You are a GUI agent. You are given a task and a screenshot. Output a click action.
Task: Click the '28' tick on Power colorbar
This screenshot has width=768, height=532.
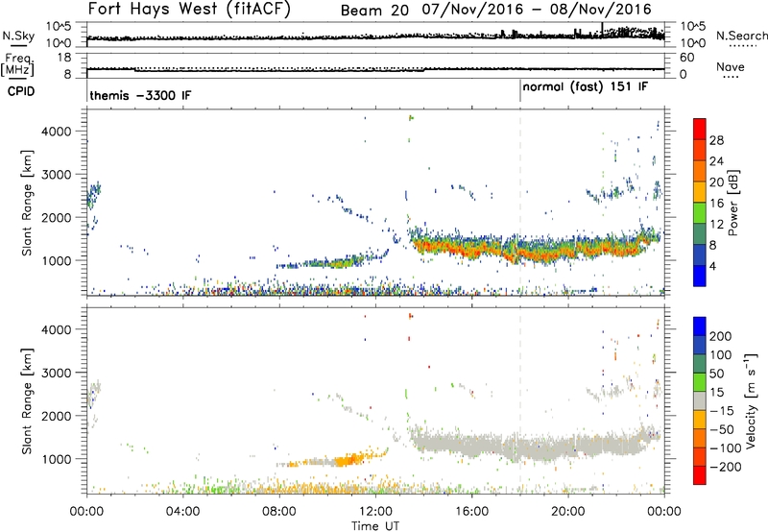tap(716, 140)
